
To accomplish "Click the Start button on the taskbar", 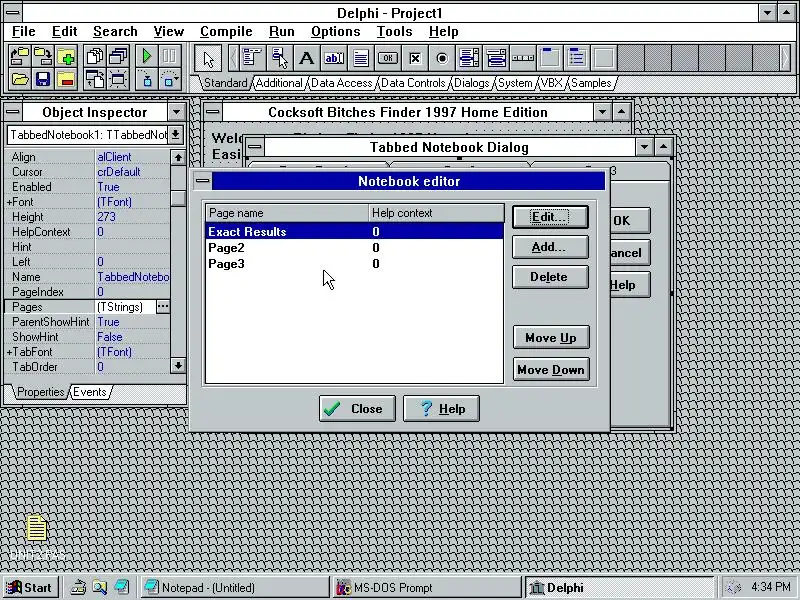I will pos(31,588).
